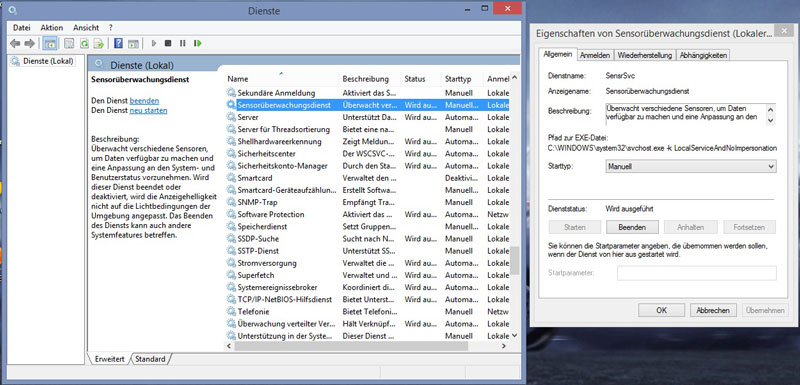Open the Aktion menu
This screenshot has height=385, width=800.
click(x=52, y=28)
